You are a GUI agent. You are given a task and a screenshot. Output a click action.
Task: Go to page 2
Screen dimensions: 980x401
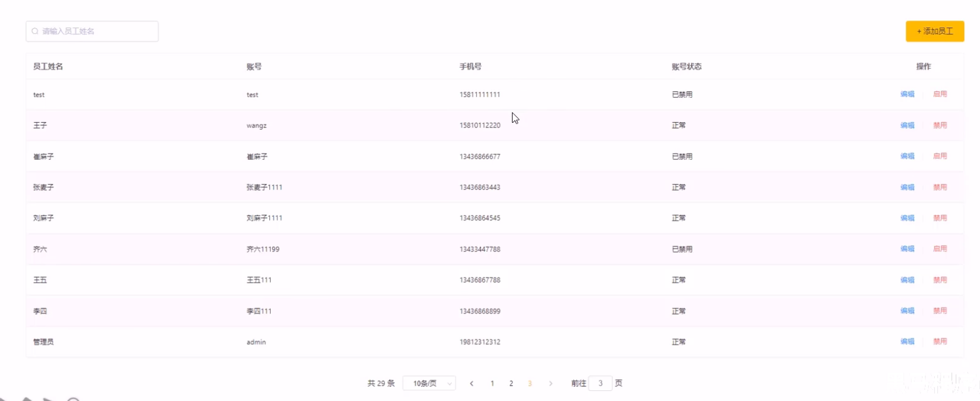(x=511, y=383)
